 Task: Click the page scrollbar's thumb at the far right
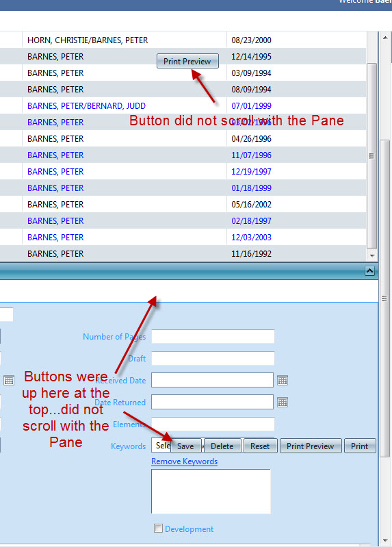click(x=385, y=298)
